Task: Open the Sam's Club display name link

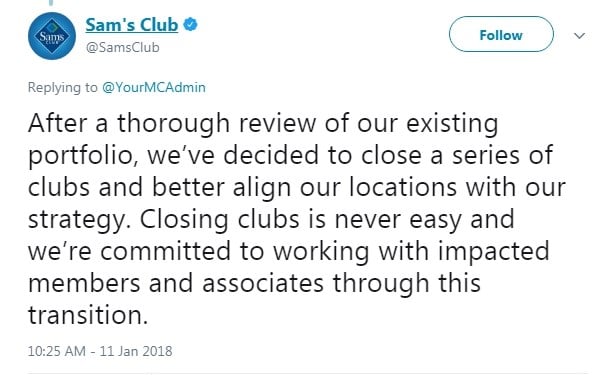Action: [x=132, y=25]
